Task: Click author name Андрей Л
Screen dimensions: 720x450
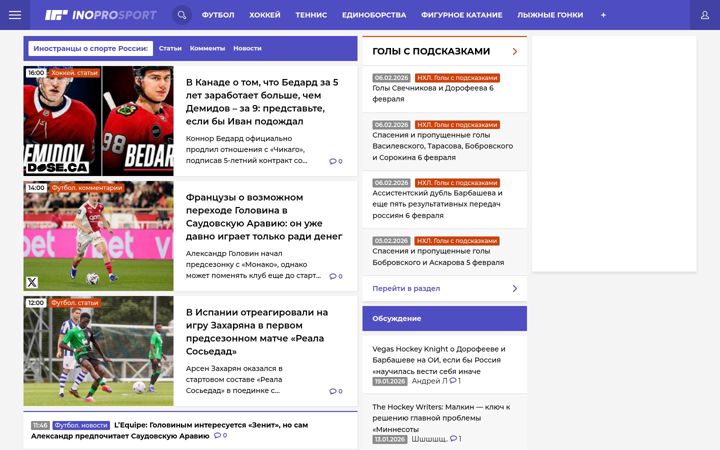Action: tap(429, 381)
